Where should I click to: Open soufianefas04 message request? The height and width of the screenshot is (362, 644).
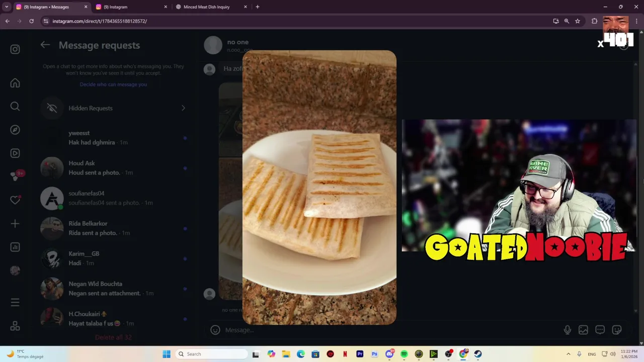tap(114, 198)
